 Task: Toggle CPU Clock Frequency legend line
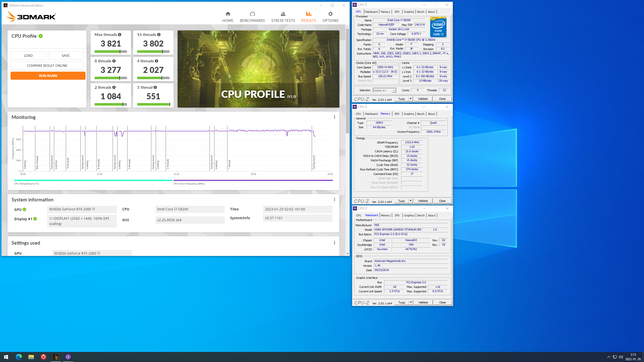[x=253, y=180]
